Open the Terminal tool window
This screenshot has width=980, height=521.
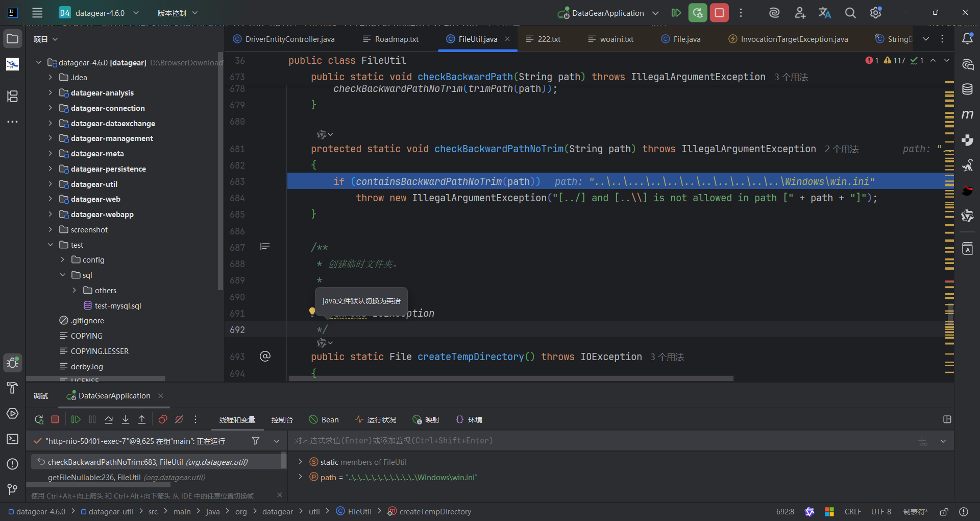click(x=13, y=439)
